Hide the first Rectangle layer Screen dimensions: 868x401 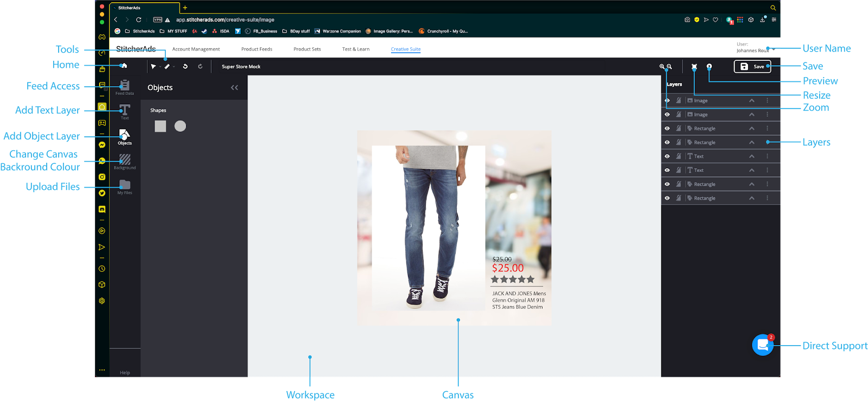[667, 129]
